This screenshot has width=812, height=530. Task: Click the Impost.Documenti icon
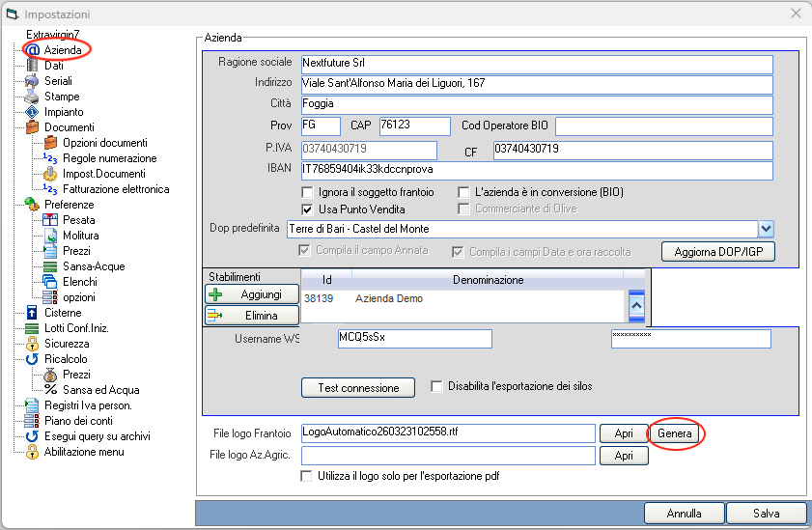click(51, 174)
